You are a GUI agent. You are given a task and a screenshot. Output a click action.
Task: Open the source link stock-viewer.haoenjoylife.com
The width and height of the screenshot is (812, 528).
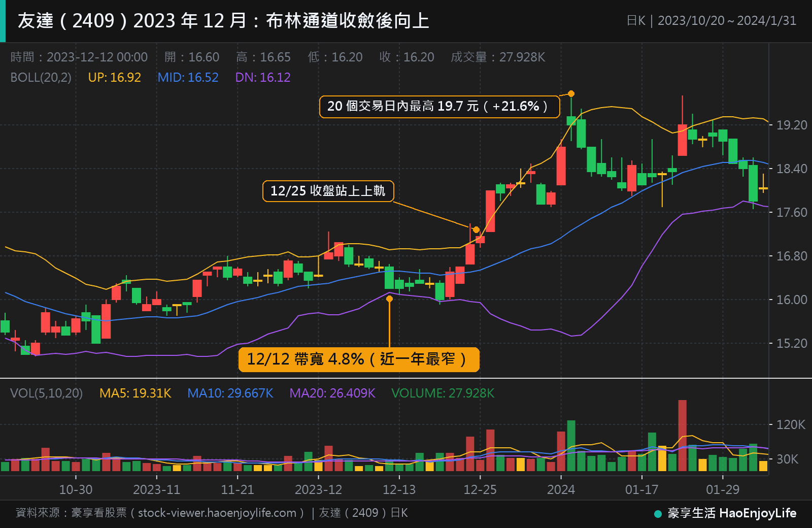pyautogui.click(x=217, y=513)
